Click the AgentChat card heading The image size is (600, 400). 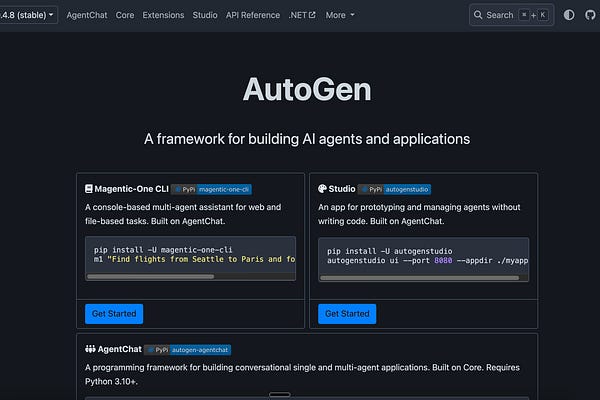point(119,349)
